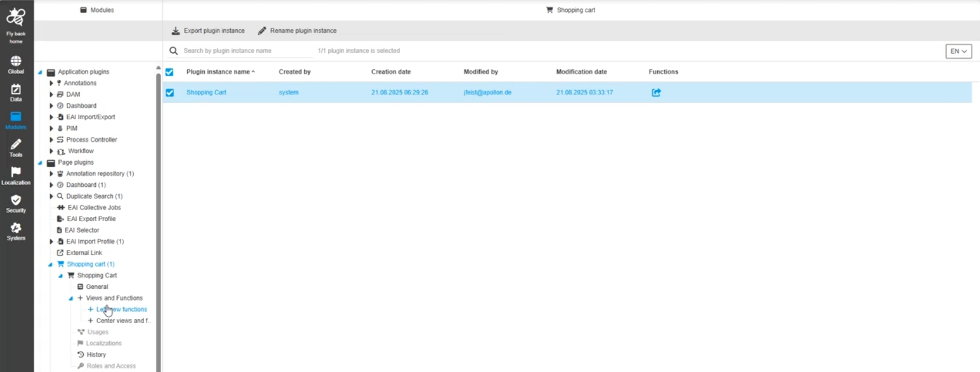Click the search magnifier icon

[x=173, y=51]
